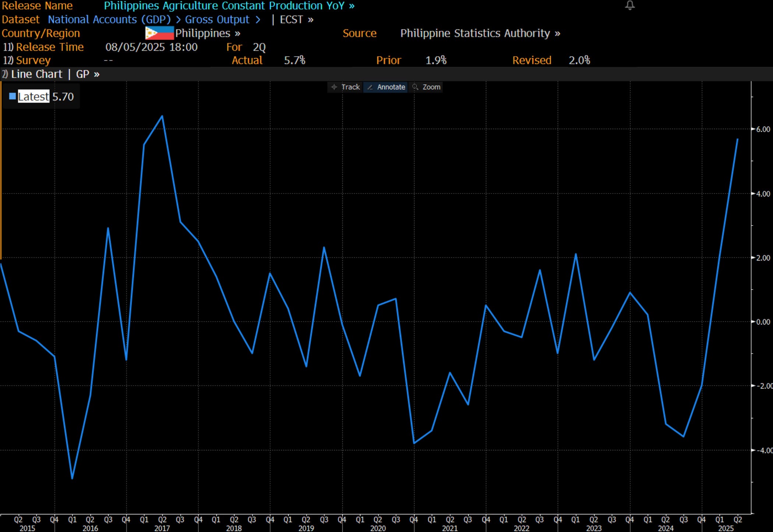Click the blue Latest legend swatch
The height and width of the screenshot is (532, 773).
(x=13, y=96)
